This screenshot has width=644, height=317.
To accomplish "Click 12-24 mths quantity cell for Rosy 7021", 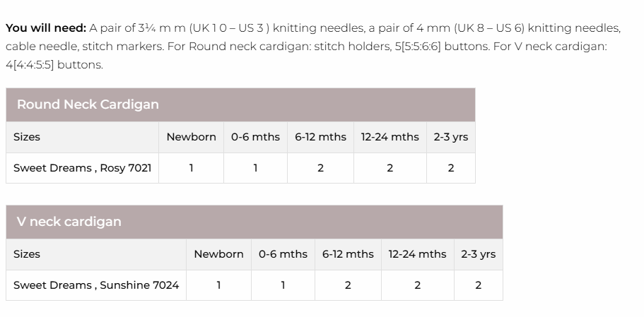I will coord(390,168).
